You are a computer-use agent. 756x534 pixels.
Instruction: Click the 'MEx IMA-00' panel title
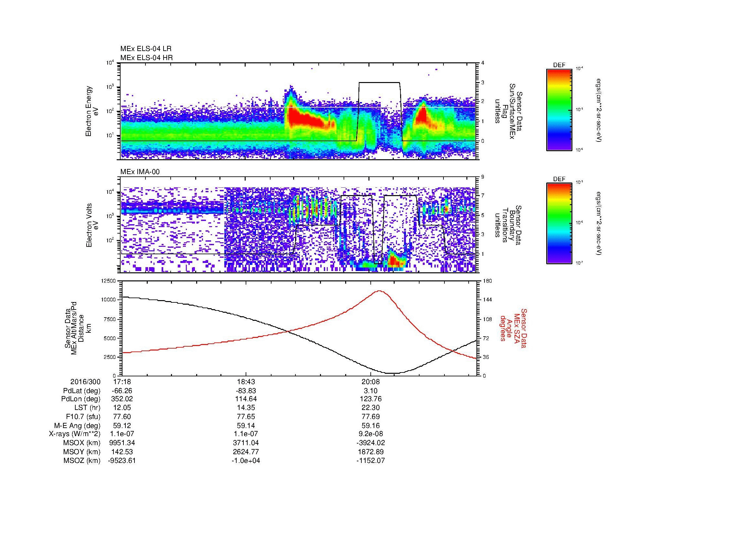click(x=140, y=172)
